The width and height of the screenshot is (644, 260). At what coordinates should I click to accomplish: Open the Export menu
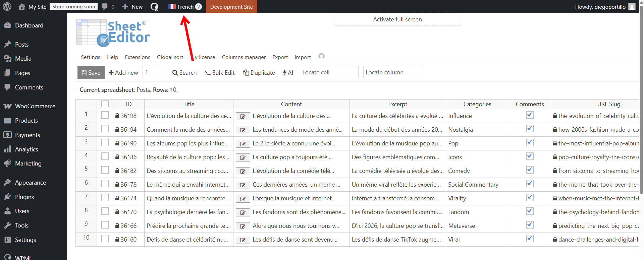tap(280, 57)
